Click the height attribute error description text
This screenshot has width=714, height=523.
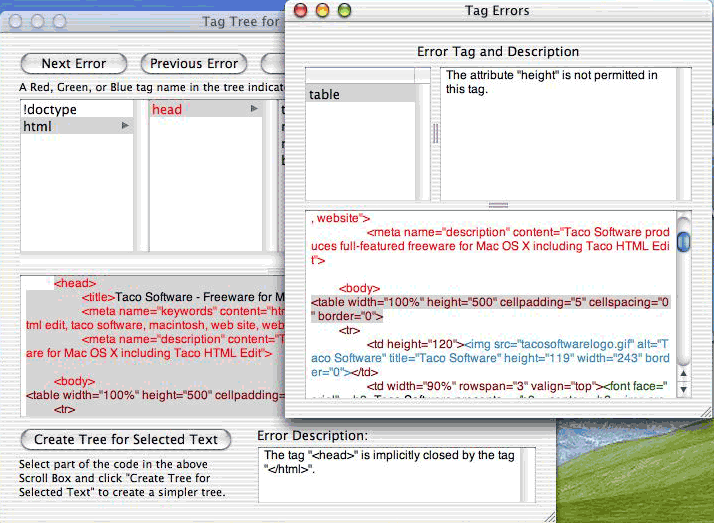click(x=551, y=82)
